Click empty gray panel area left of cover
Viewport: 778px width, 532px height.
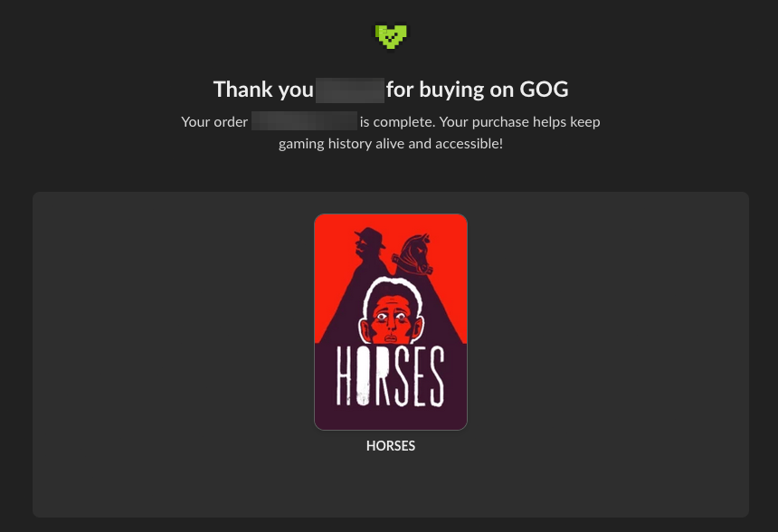pos(174,355)
